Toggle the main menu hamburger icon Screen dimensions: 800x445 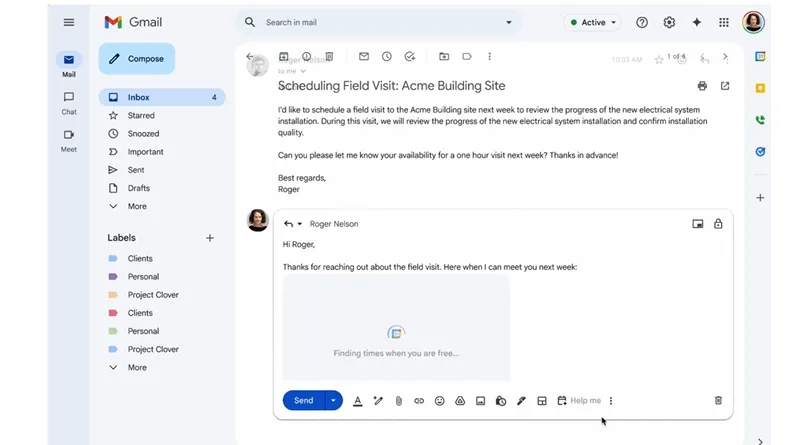[x=69, y=22]
